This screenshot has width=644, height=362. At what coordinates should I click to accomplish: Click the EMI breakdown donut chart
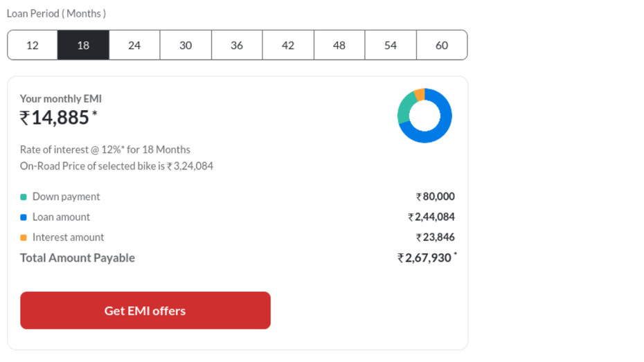pos(424,116)
